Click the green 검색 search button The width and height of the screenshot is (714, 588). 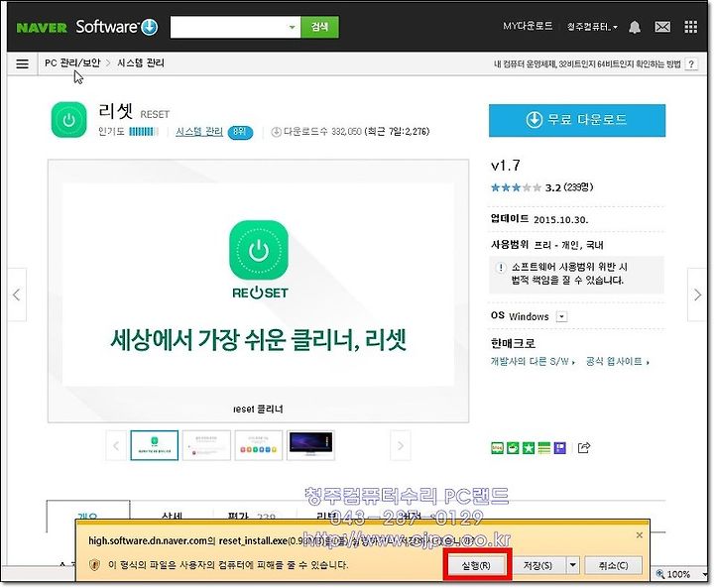(319, 28)
